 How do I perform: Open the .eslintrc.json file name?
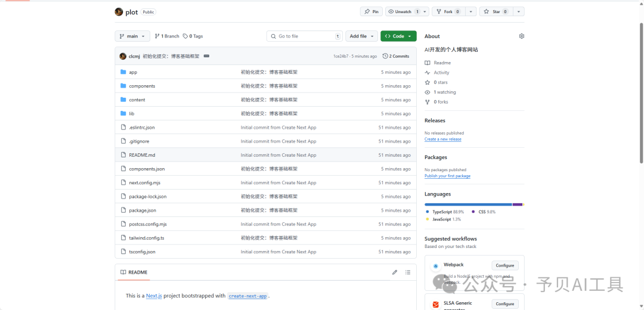[x=142, y=128]
